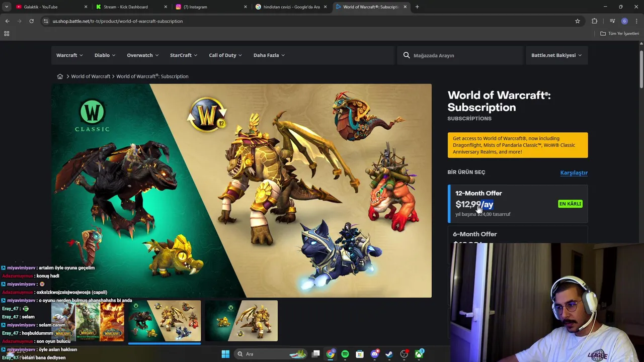This screenshot has width=644, height=362.
Task: Click the yıl başına $24,00 tasarruf text
Action: coord(483,214)
